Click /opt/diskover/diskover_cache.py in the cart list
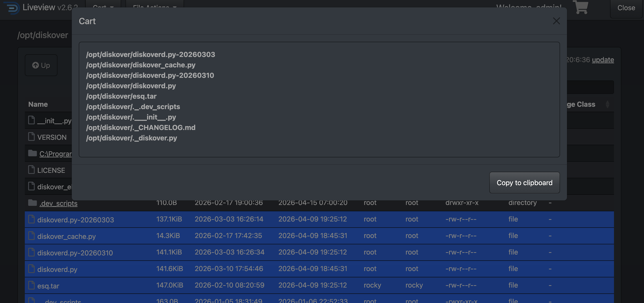 (141, 65)
